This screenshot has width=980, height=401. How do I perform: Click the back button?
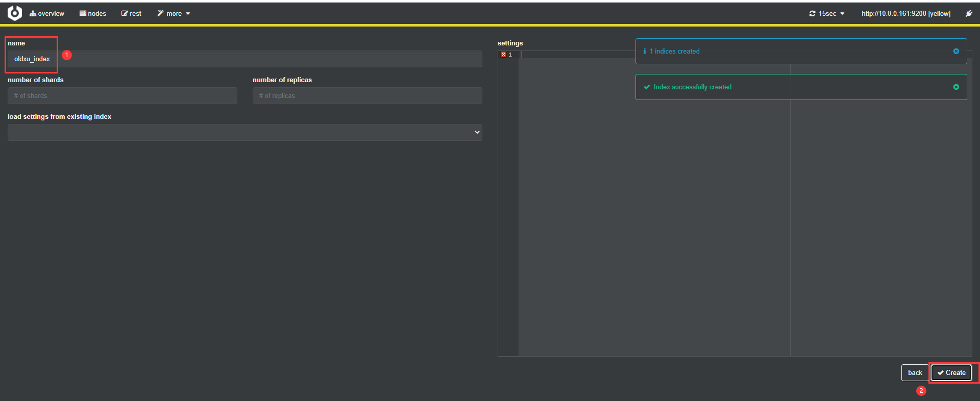[915, 373]
